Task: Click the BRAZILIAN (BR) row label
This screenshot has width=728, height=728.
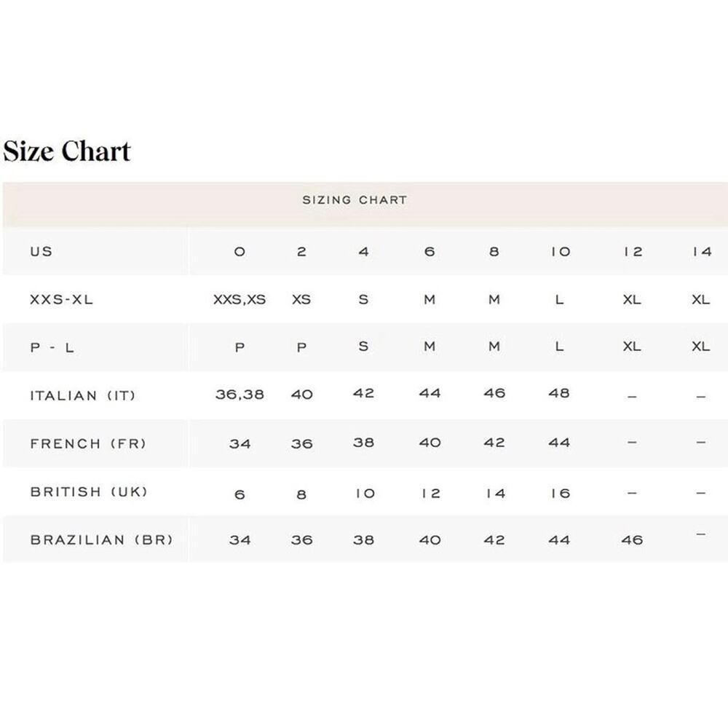Action: (x=101, y=540)
